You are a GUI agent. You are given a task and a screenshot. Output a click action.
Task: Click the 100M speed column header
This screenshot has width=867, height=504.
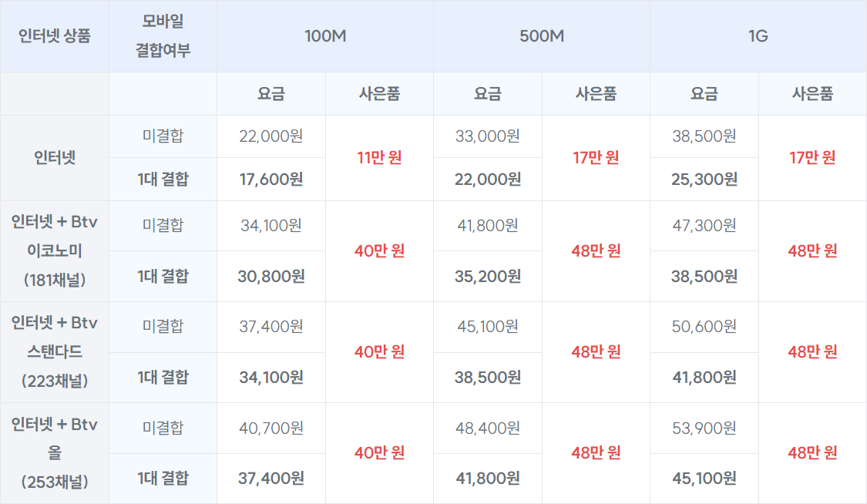324,36
